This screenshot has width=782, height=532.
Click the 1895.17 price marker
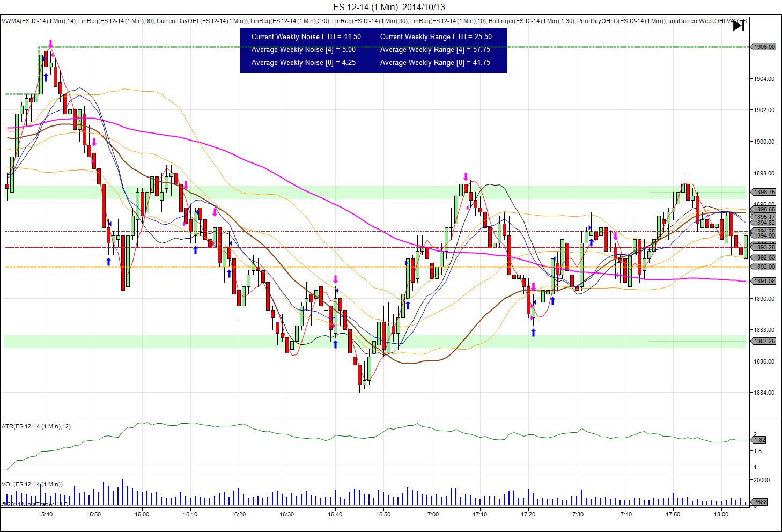[764, 217]
